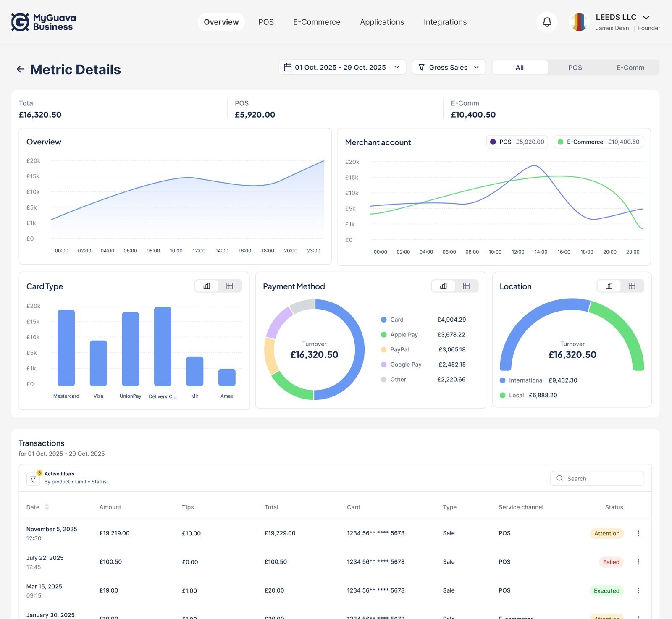Click the Failed status badge
The height and width of the screenshot is (619, 672).
click(x=611, y=562)
